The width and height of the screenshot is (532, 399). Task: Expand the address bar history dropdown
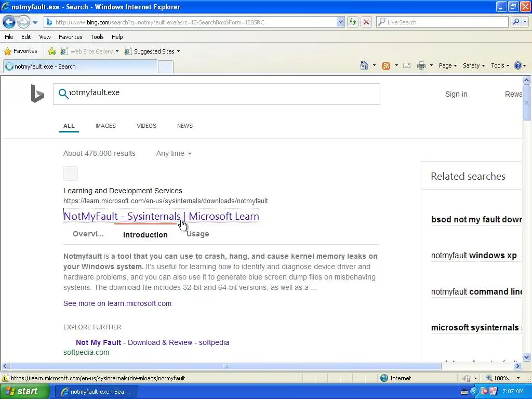[x=340, y=22]
